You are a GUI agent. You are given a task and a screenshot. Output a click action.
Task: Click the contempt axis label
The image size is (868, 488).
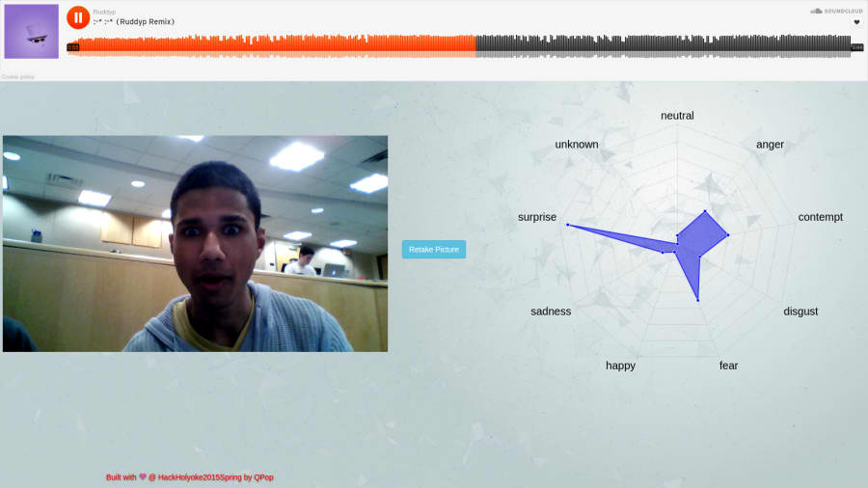(x=821, y=217)
